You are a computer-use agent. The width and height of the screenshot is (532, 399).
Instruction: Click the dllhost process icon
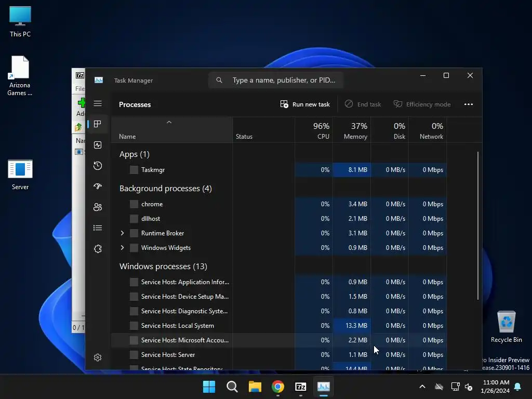tap(134, 219)
